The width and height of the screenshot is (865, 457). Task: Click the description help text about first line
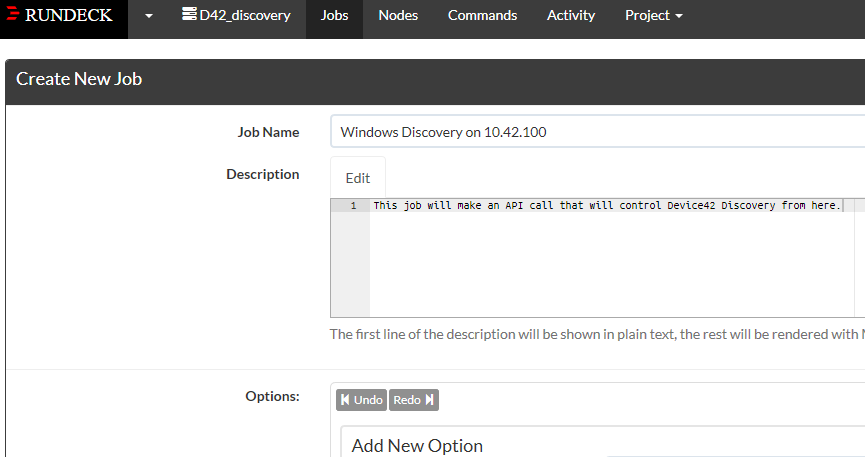click(597, 334)
